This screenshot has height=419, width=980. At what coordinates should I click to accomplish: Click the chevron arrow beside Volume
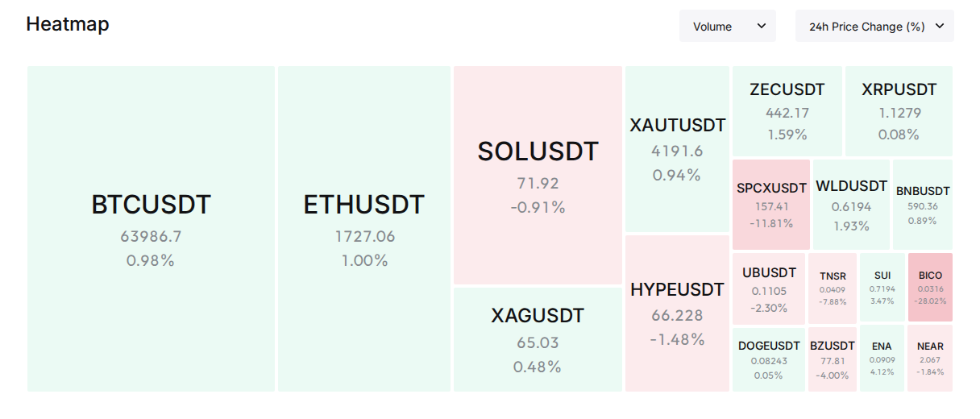click(x=761, y=26)
